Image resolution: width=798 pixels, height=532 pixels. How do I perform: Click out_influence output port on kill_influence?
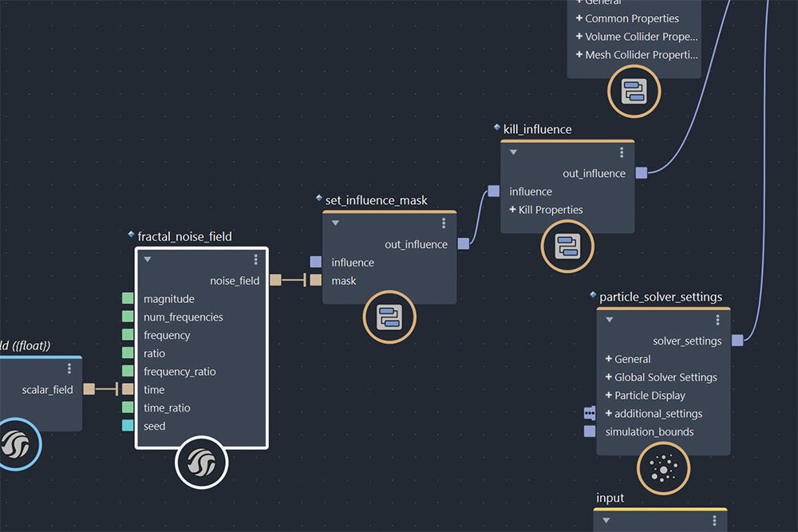[x=642, y=173]
